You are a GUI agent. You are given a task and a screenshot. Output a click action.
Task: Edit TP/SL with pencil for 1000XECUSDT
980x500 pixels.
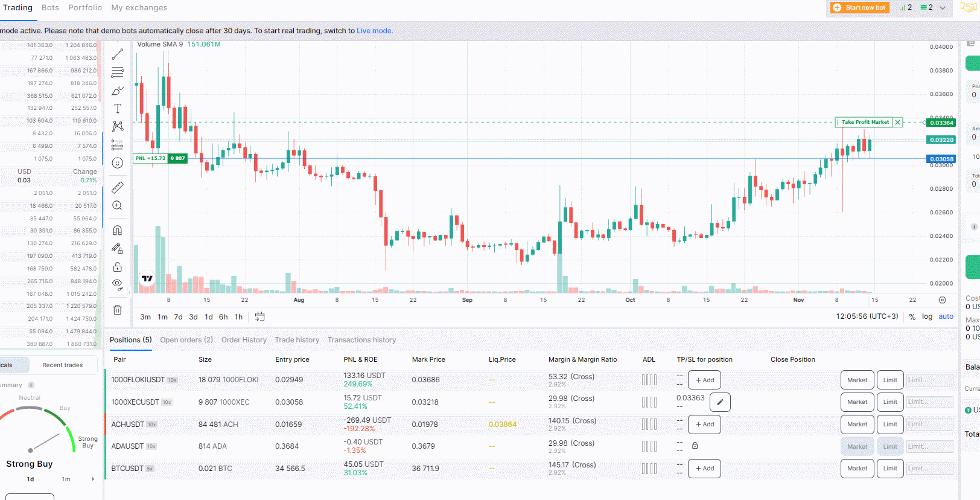coord(719,402)
